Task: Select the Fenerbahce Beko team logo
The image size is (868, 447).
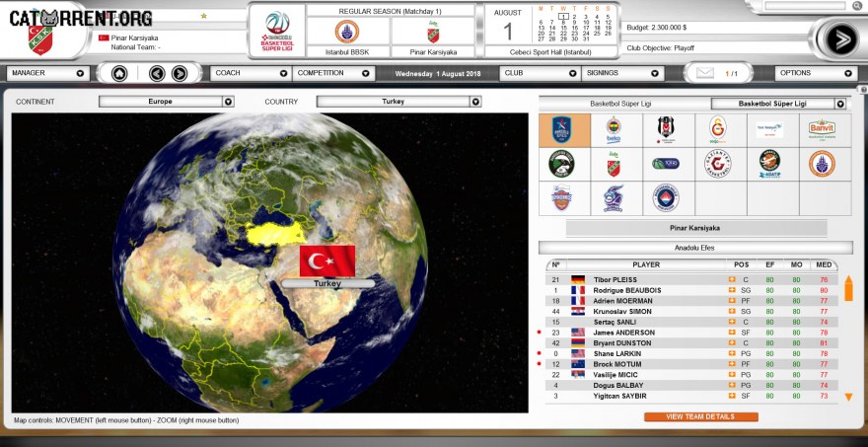Action: point(614,130)
